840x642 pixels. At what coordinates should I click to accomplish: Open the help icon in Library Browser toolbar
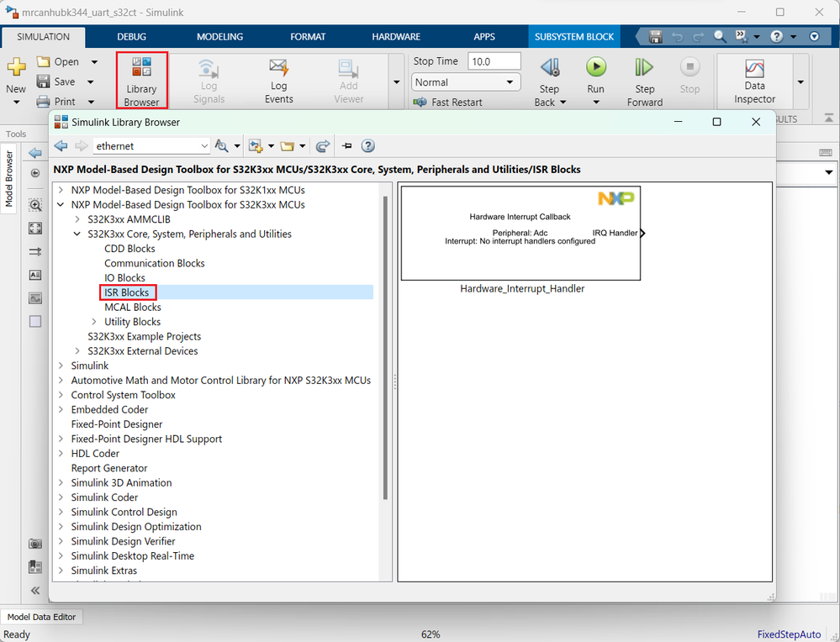click(368, 145)
